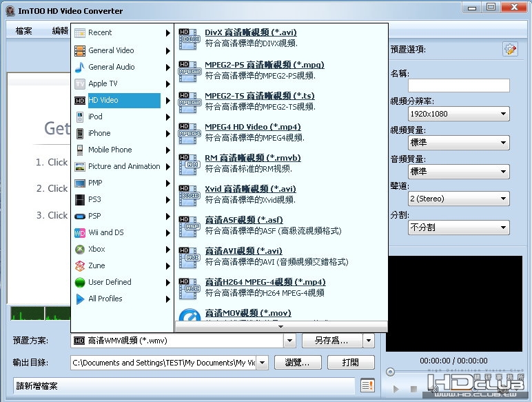
Task: Click the MPEG4 HD Video format icon
Action: pyautogui.click(x=189, y=134)
